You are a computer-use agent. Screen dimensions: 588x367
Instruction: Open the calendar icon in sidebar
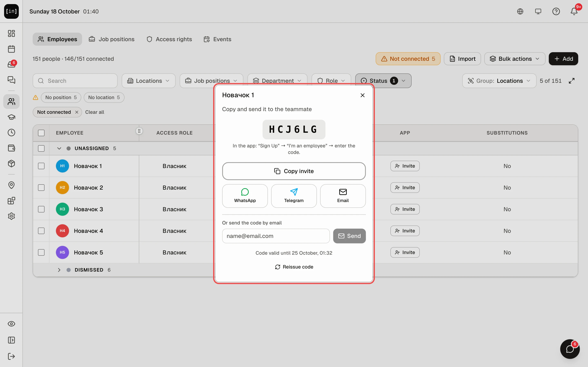click(x=11, y=49)
